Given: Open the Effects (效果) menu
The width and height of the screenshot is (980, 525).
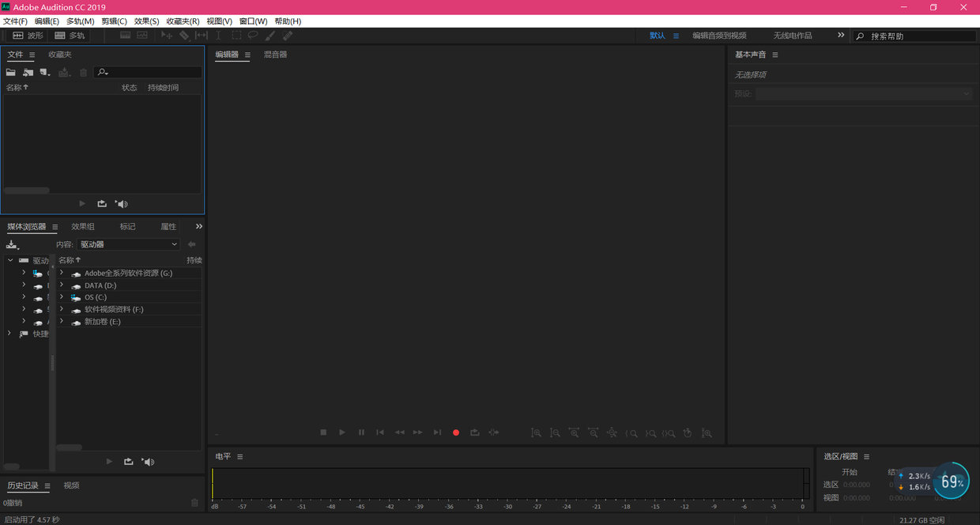Looking at the screenshot, I should (x=146, y=21).
